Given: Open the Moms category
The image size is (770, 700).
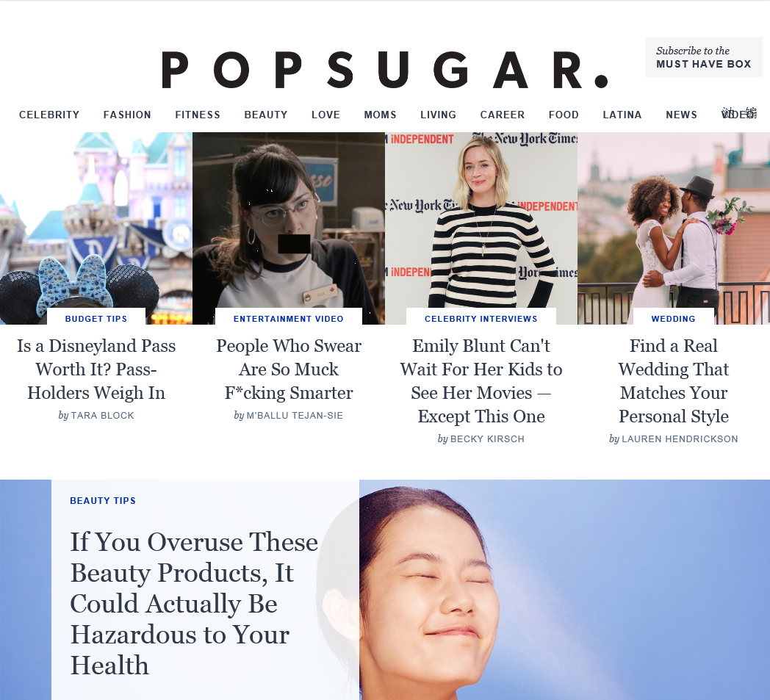Looking at the screenshot, I should (380, 115).
